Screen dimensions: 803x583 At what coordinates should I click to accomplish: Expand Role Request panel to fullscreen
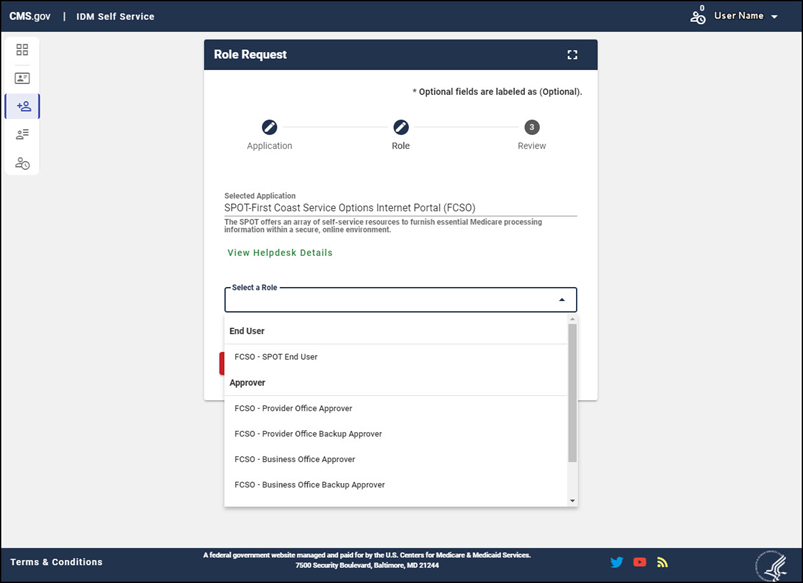click(x=572, y=55)
